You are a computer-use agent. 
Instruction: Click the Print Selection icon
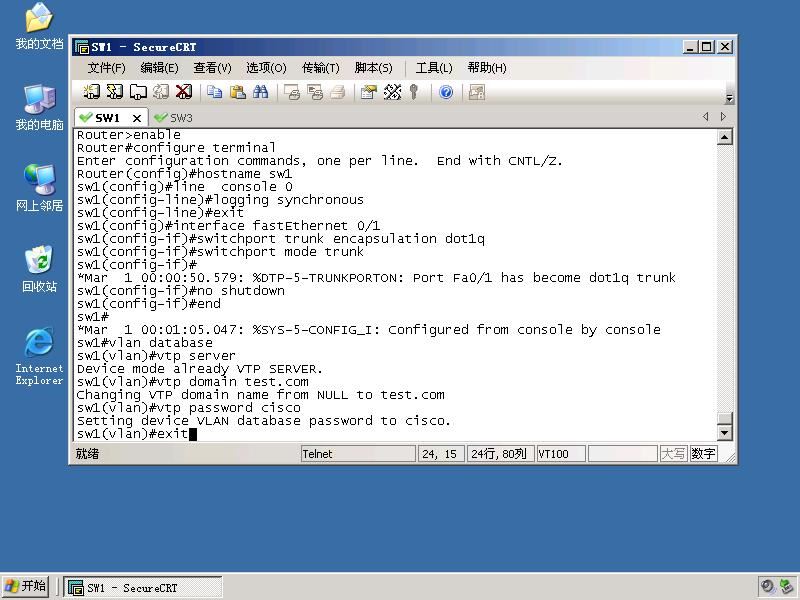coord(315,92)
